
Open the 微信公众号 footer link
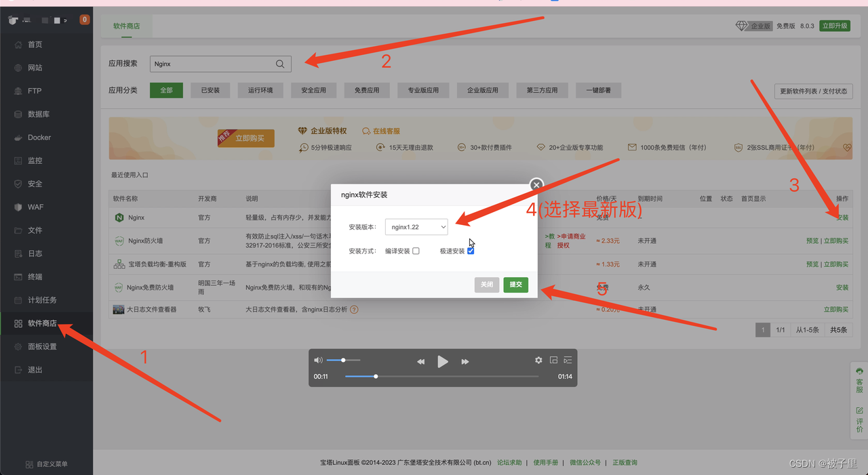pos(585,463)
